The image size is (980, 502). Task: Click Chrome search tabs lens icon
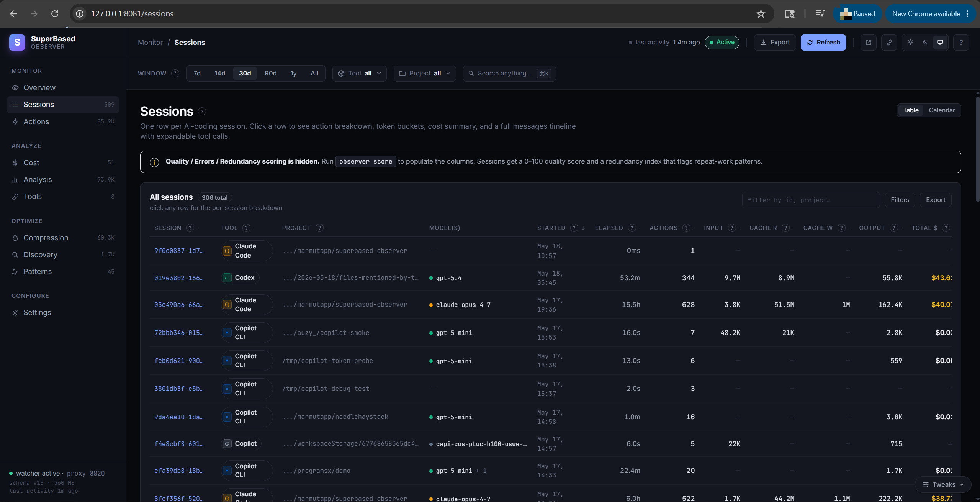[x=790, y=14]
